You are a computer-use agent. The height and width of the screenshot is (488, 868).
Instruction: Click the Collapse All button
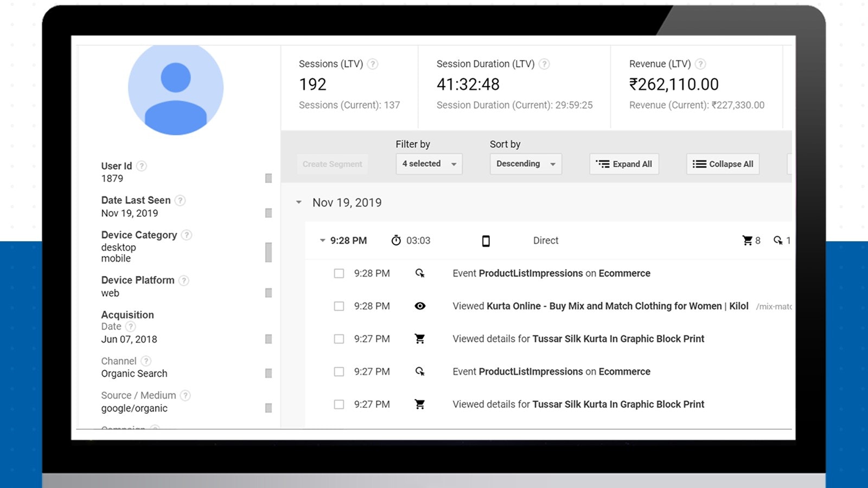(722, 164)
